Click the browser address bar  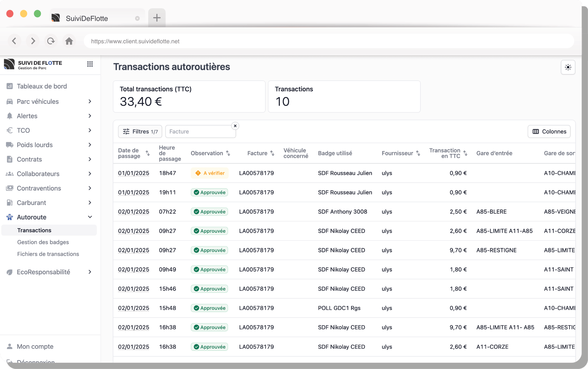[x=329, y=41]
